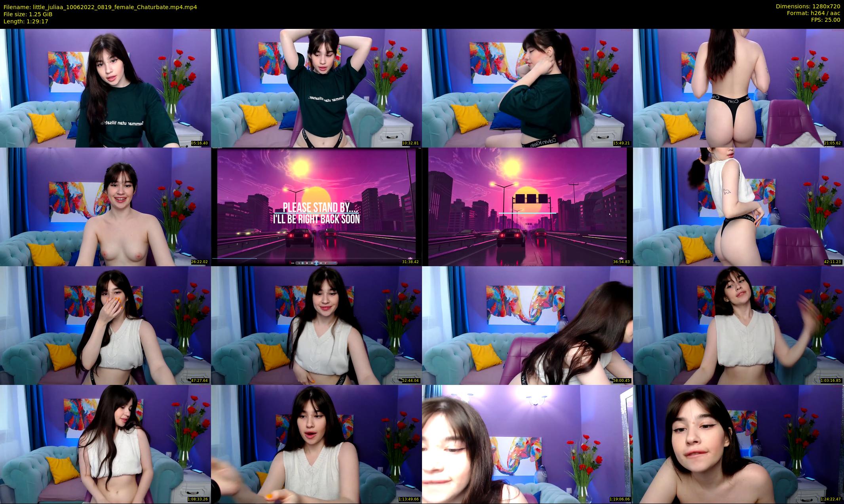Click the 'Length: 1:29:17' header text

(x=26, y=21)
